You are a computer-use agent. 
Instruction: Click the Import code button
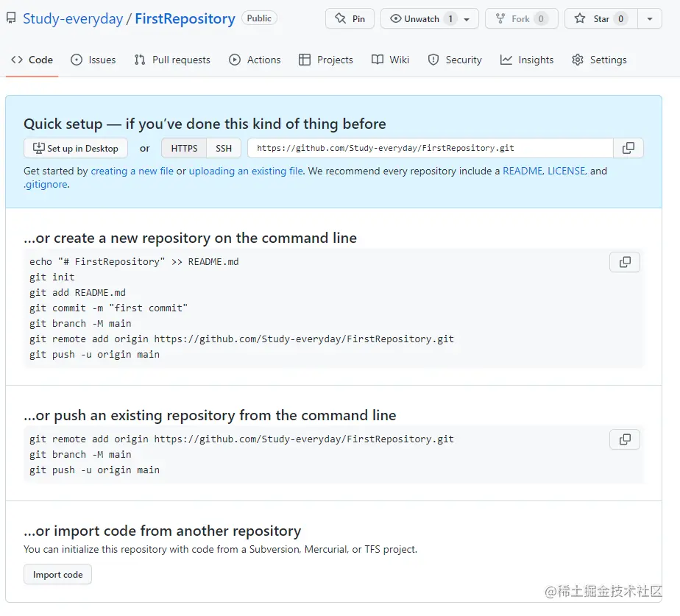click(x=57, y=574)
